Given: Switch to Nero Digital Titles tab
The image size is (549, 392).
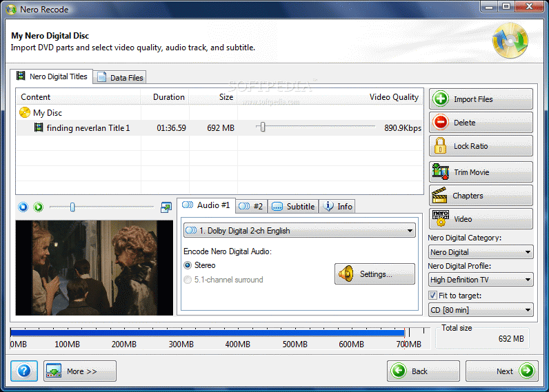Looking at the screenshot, I should click(52, 76).
